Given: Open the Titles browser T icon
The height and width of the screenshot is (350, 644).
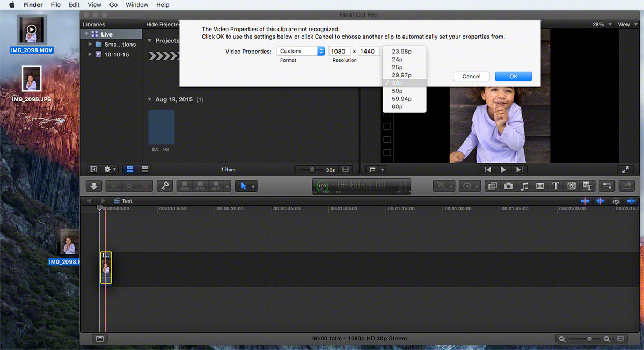Looking at the screenshot, I should tap(555, 186).
